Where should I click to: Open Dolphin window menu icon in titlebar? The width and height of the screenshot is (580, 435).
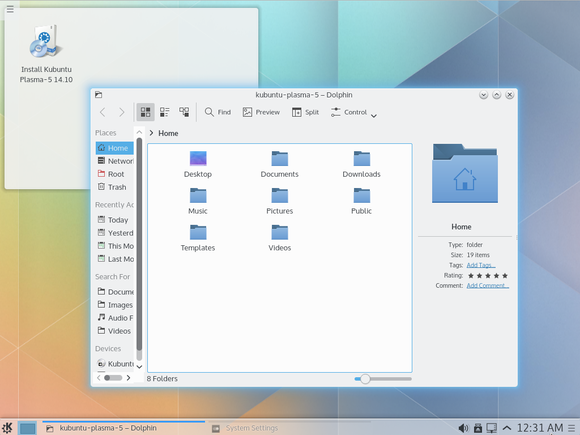coord(98,95)
